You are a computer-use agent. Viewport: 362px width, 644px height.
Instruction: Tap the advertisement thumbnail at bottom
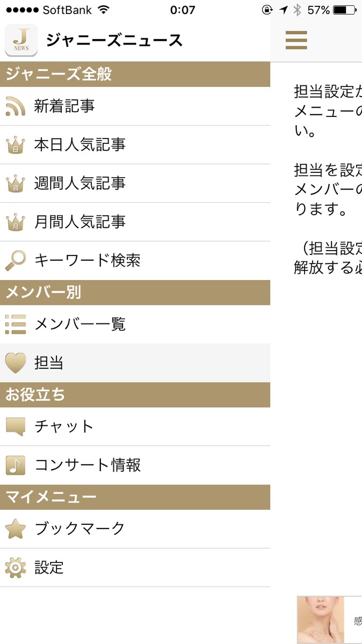tap(321, 619)
